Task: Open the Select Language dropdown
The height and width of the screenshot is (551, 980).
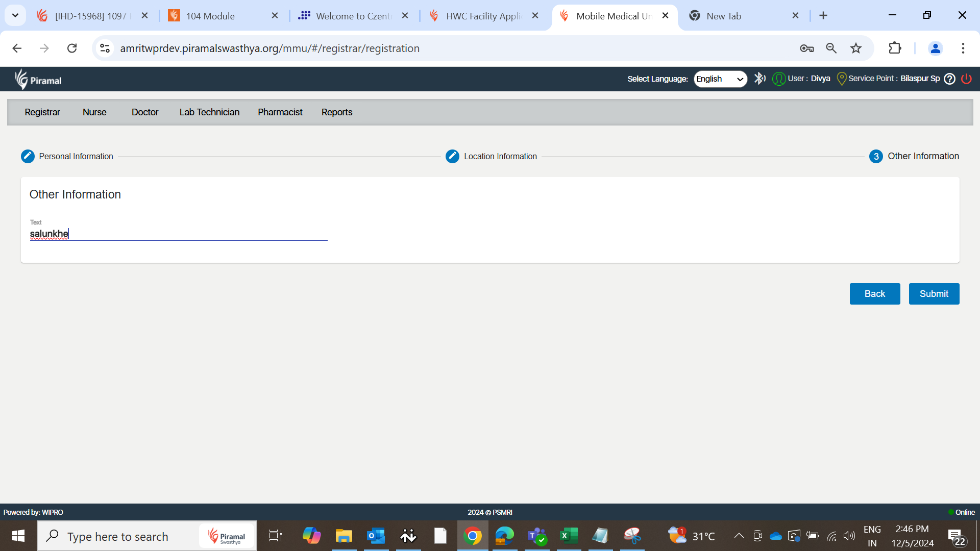Action: pos(720,79)
